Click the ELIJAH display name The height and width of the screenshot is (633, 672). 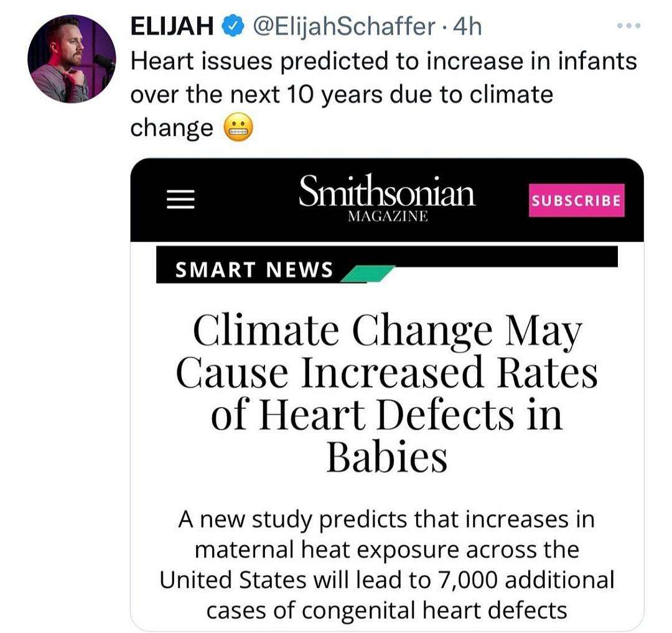172,27
